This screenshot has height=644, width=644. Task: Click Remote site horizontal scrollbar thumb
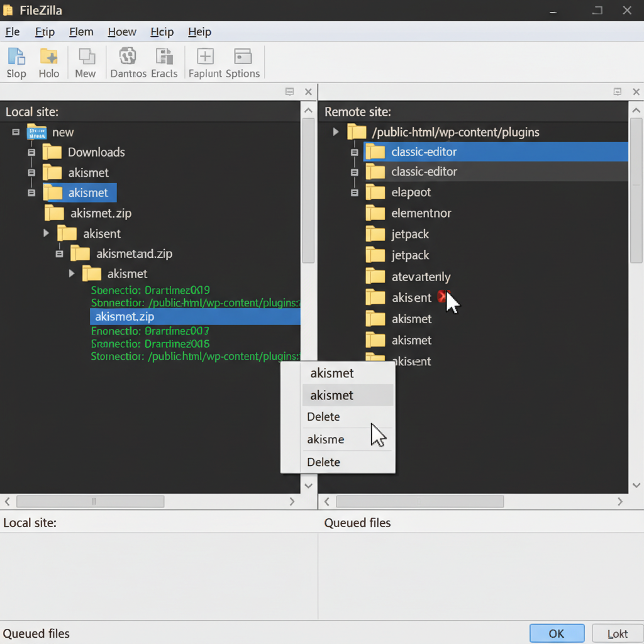coord(419,501)
